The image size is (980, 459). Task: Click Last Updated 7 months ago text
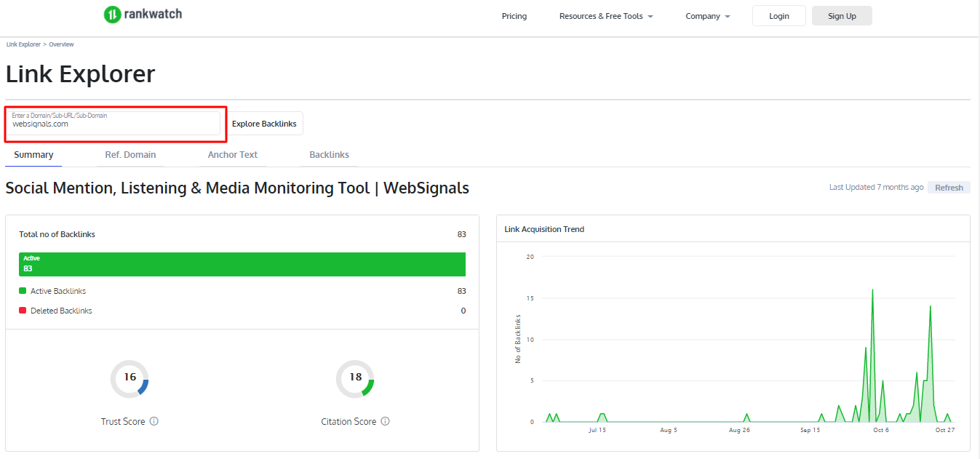(x=876, y=188)
